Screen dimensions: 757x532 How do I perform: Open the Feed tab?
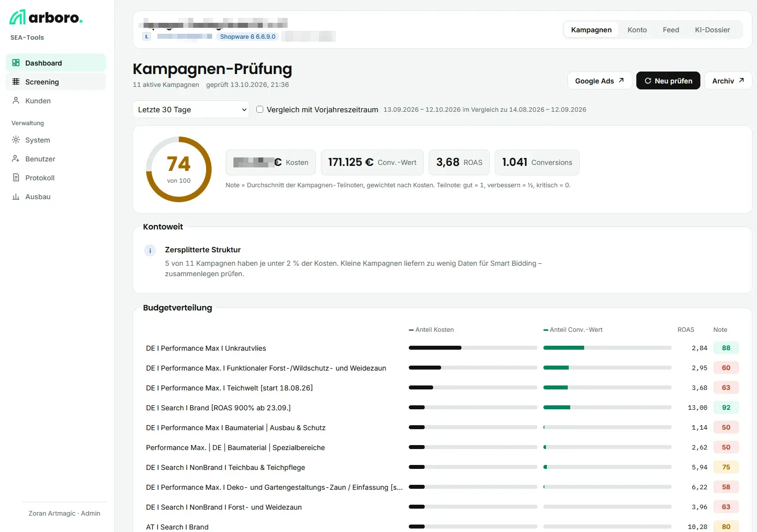pyautogui.click(x=671, y=30)
